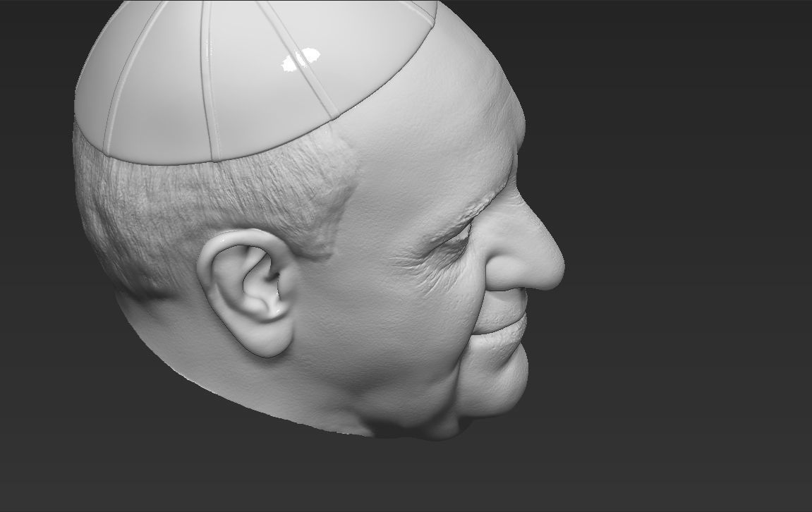812x512 pixels.
Task: Click the ear of the sculpted head
Action: [x=248, y=293]
